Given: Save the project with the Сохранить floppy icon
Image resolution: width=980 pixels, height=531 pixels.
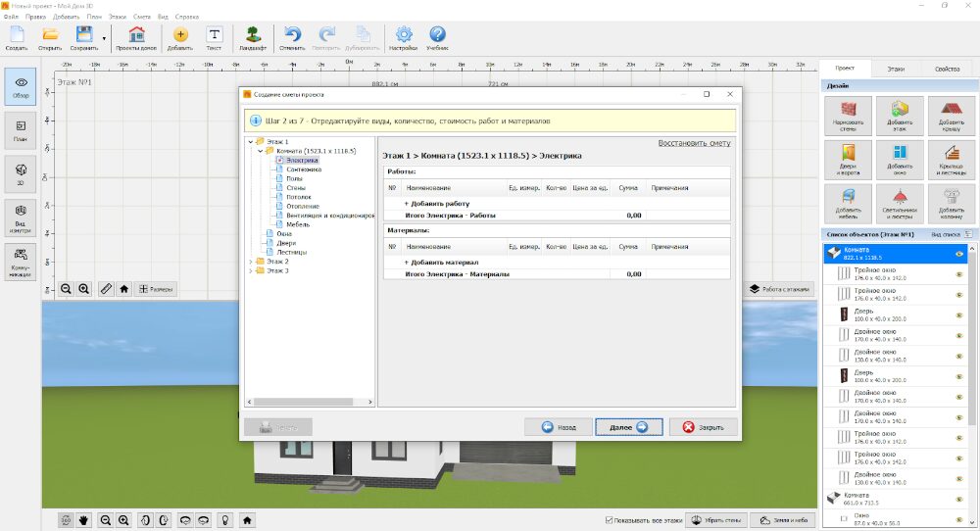Looking at the screenshot, I should click(83, 38).
